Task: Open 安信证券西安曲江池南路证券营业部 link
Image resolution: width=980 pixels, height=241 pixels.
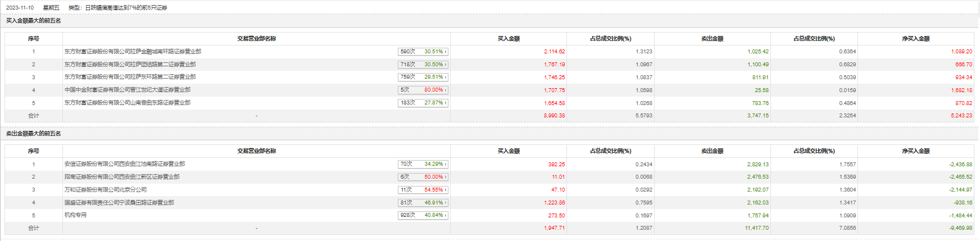Action: coord(124,164)
